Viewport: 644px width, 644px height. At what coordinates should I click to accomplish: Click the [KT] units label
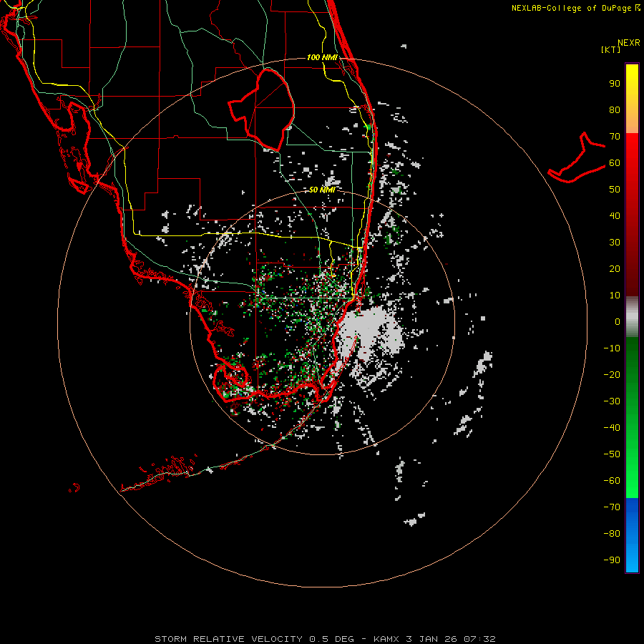(611, 49)
